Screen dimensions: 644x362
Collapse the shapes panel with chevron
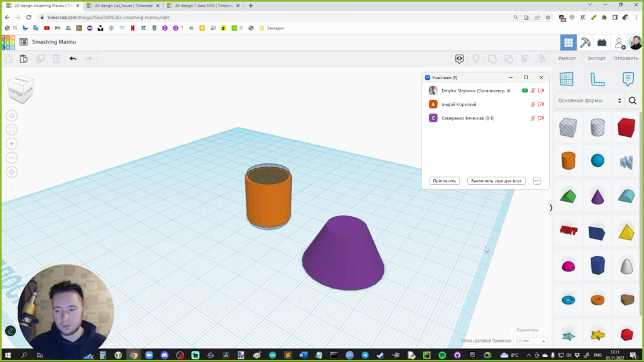coord(551,207)
